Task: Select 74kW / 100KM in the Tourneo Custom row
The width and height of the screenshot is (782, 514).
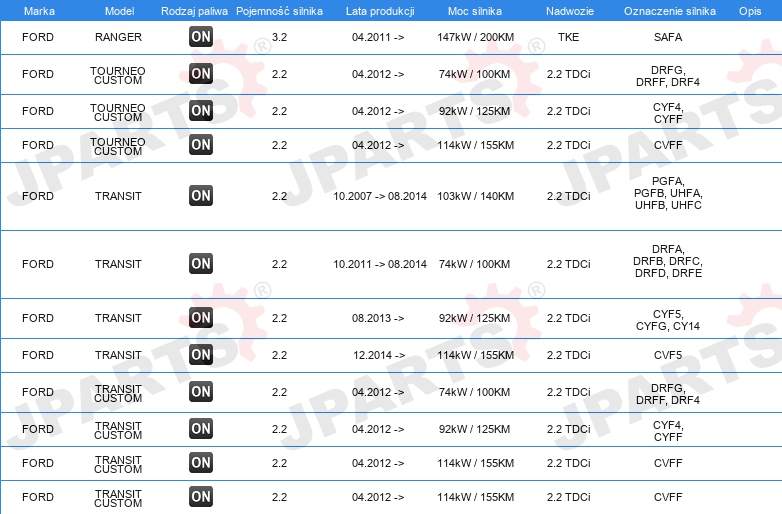Action: pyautogui.click(x=474, y=74)
